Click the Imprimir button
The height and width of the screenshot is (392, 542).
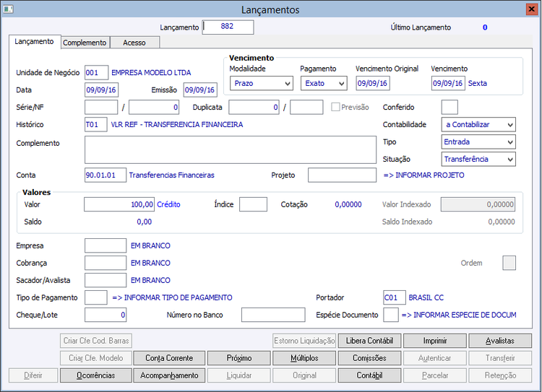[x=434, y=340]
